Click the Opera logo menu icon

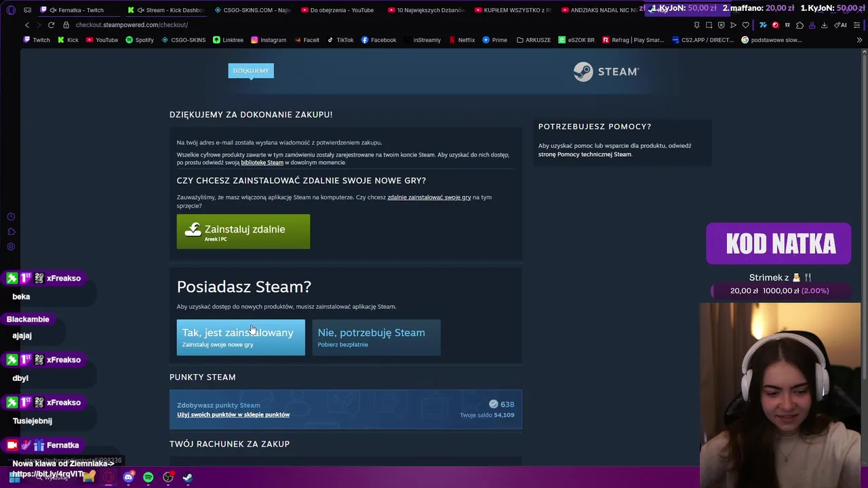11,10
